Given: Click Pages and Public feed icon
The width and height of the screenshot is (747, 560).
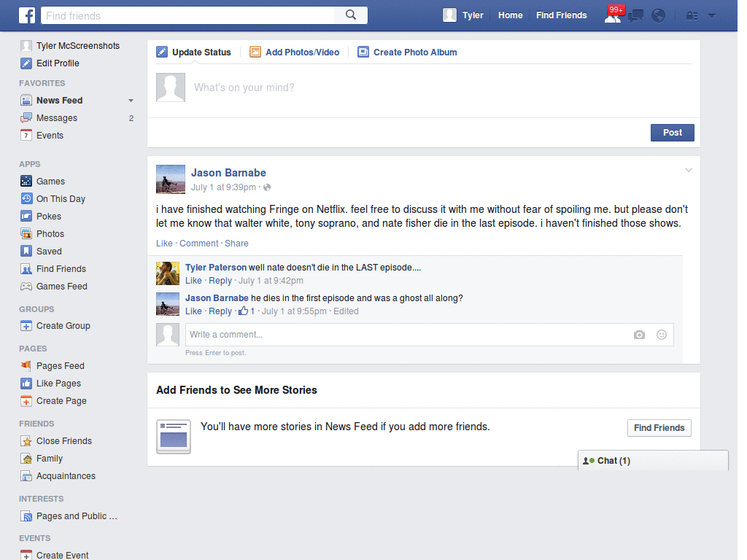Looking at the screenshot, I should (26, 516).
